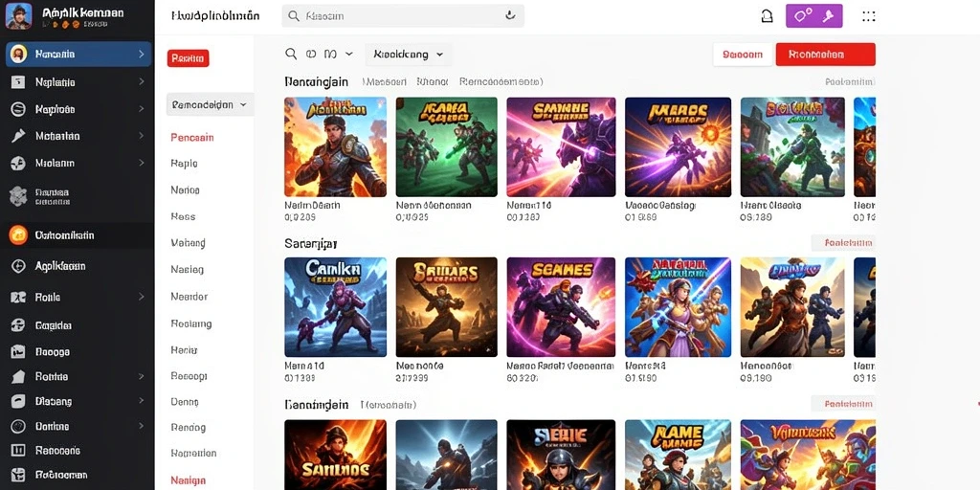
Task: Click the small red Reaiiio button
Action: (x=189, y=58)
